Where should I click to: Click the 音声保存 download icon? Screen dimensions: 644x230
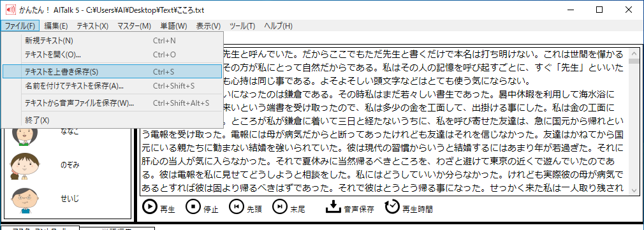click(333, 206)
